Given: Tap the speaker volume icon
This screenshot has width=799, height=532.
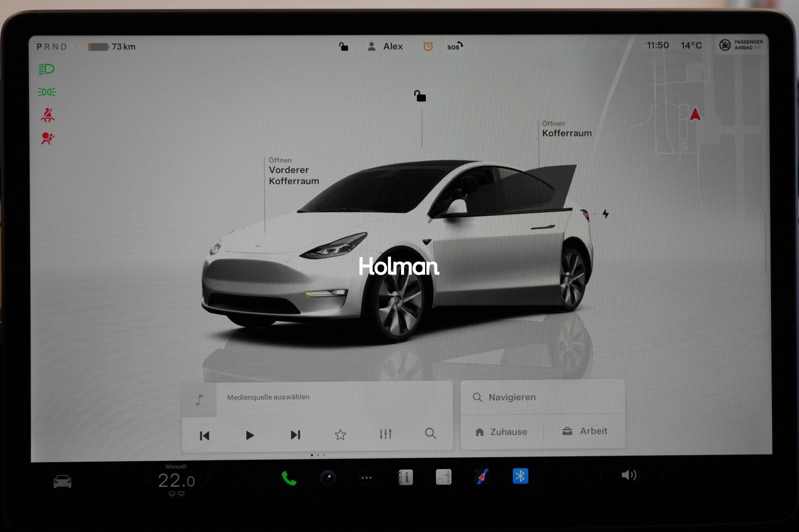Looking at the screenshot, I should click(629, 475).
